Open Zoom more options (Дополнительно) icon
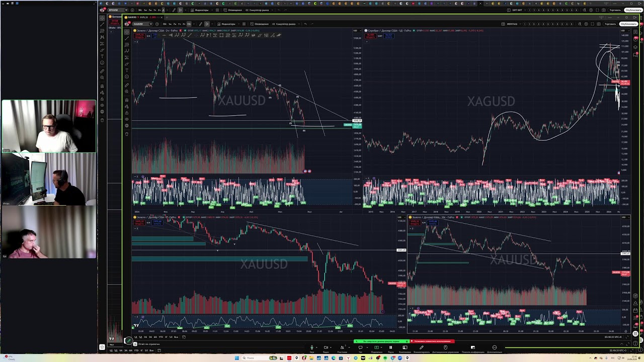 tap(495, 347)
